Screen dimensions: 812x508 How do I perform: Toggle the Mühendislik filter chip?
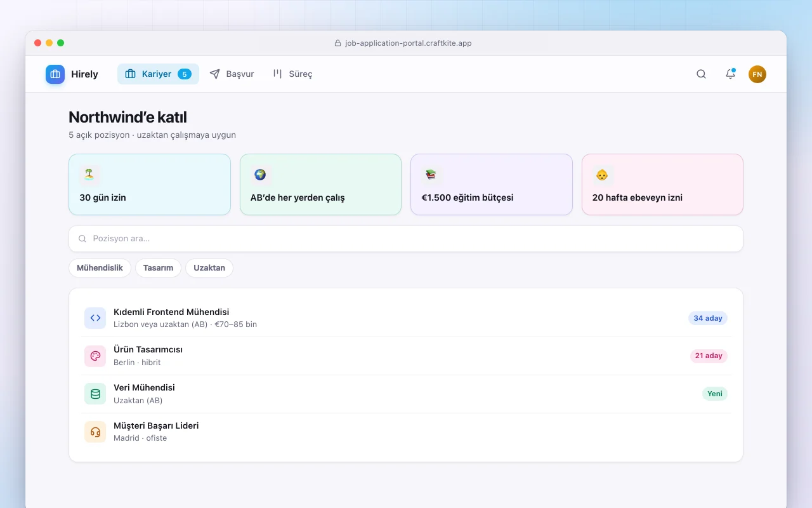coord(100,268)
